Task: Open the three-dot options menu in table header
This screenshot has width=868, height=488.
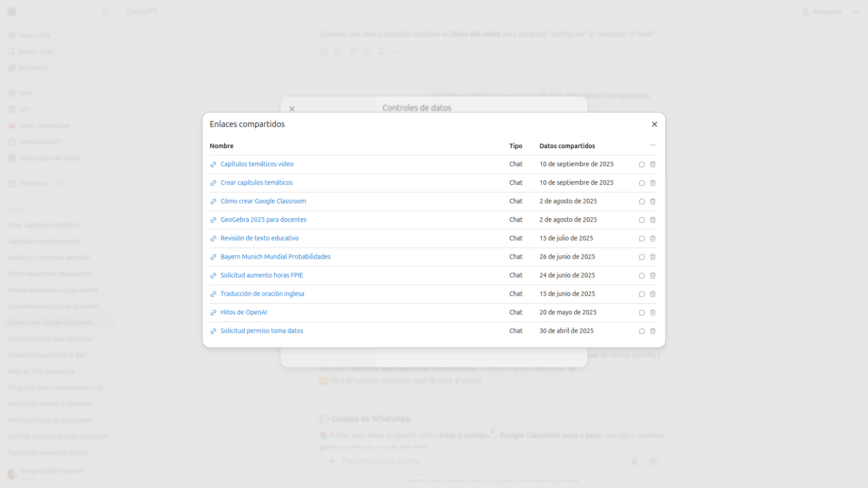Action: tap(652, 145)
